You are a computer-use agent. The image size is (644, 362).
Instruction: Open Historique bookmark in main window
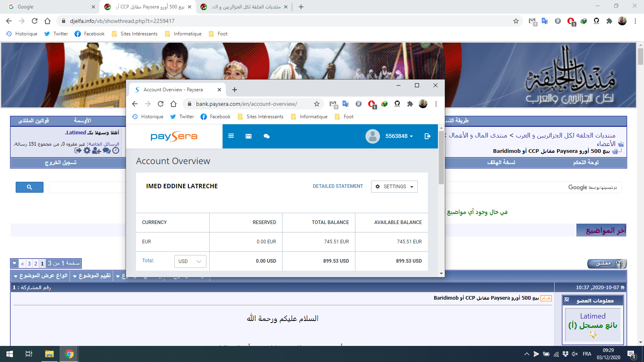(x=22, y=34)
